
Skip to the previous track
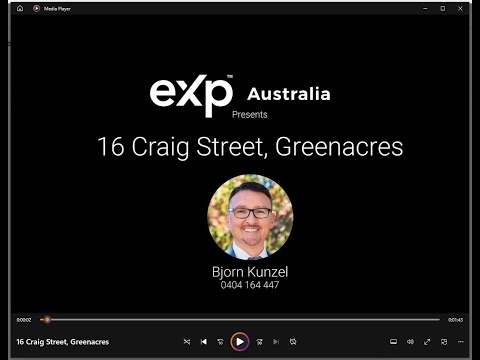tap(204, 342)
